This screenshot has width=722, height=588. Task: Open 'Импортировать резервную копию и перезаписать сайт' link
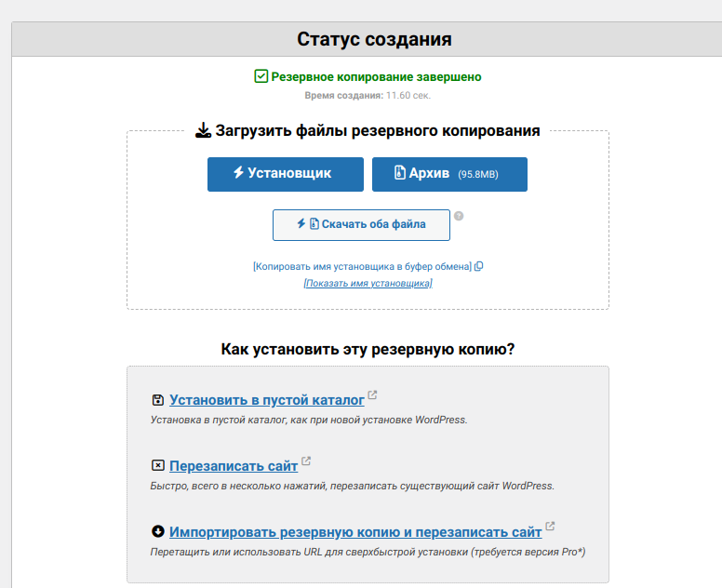[x=355, y=532]
